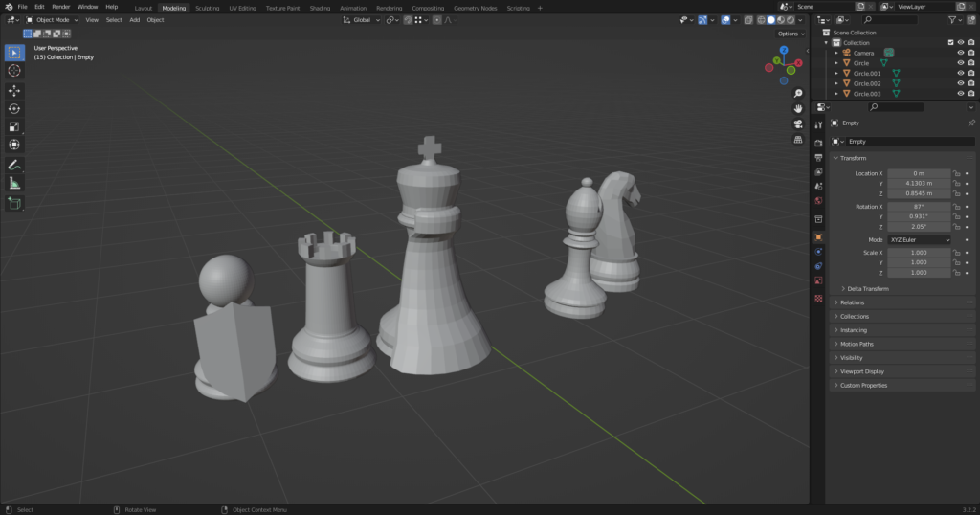The width and height of the screenshot is (980, 515).
Task: Open the viewport Object menu
Action: (155, 20)
